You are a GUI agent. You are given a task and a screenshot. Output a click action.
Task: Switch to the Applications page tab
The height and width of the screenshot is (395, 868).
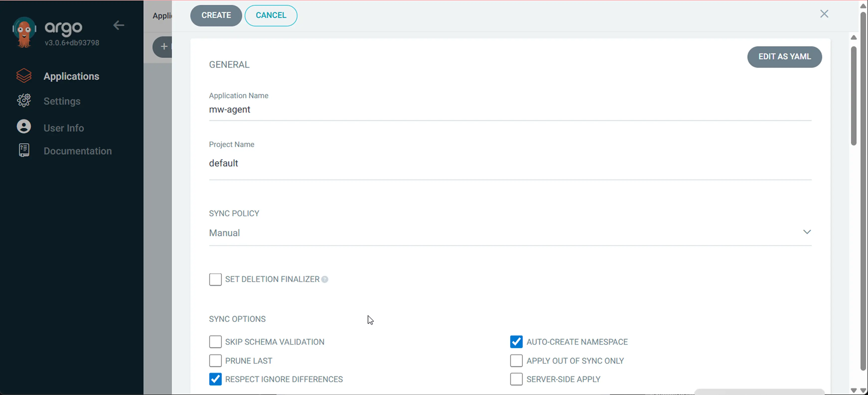pyautogui.click(x=163, y=15)
